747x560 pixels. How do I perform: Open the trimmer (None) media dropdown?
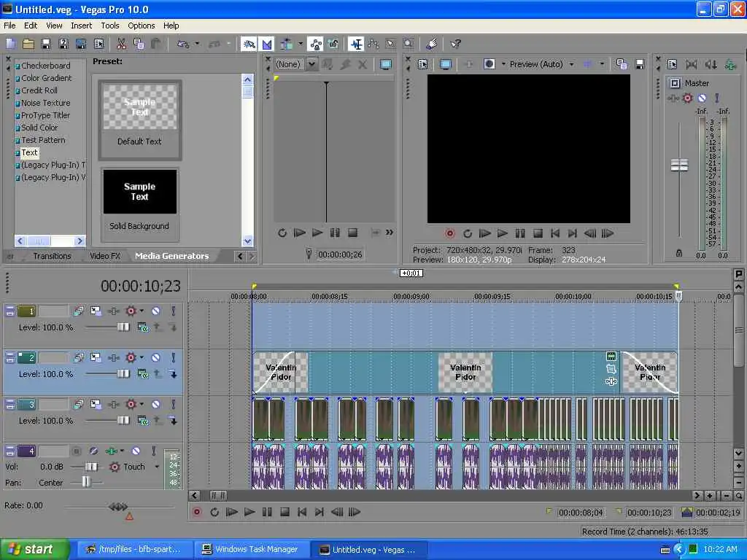[311, 64]
